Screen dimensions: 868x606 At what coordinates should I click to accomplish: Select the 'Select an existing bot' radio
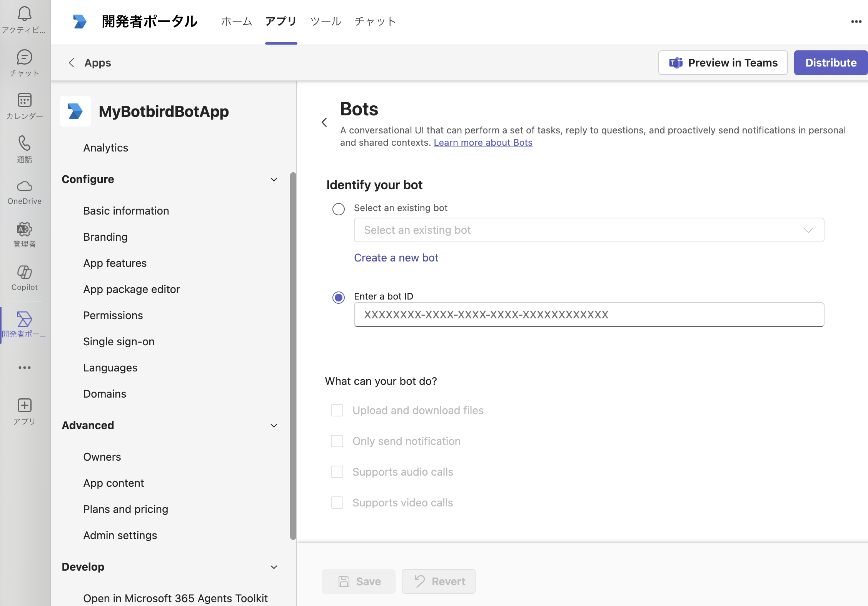[339, 209]
